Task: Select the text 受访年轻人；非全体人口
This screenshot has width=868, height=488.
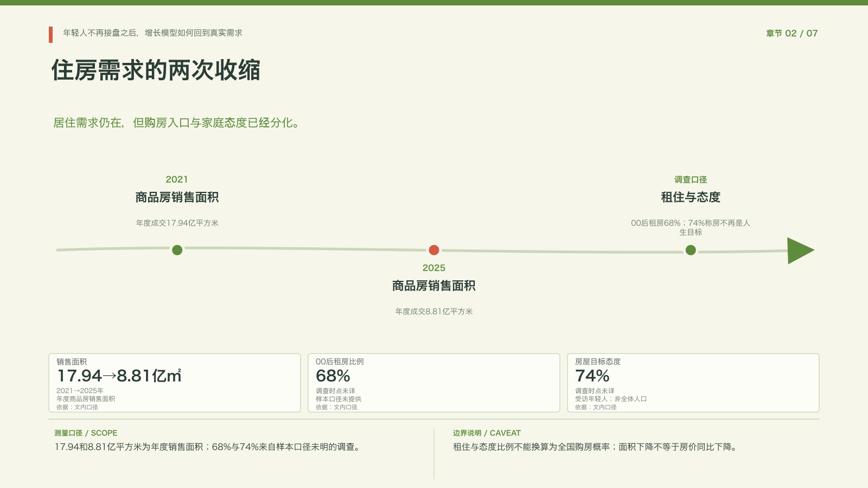Action: [611, 399]
